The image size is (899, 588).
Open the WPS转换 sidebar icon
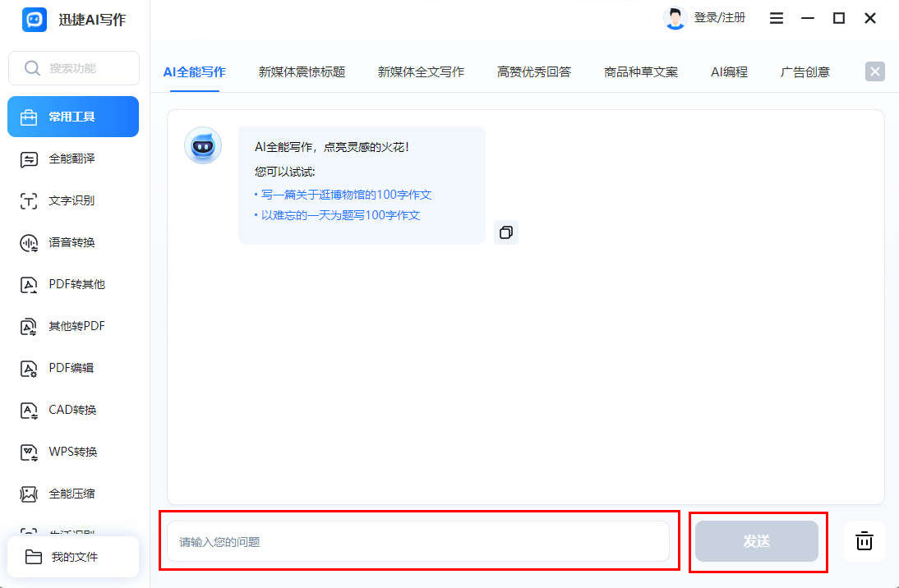click(29, 452)
